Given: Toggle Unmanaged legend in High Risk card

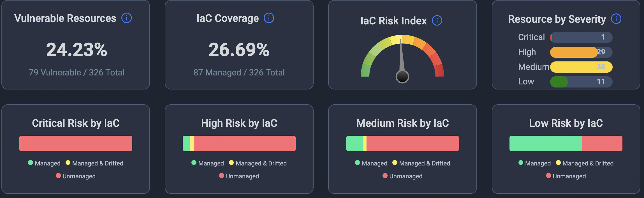Looking at the screenshot, I should coord(239,176).
